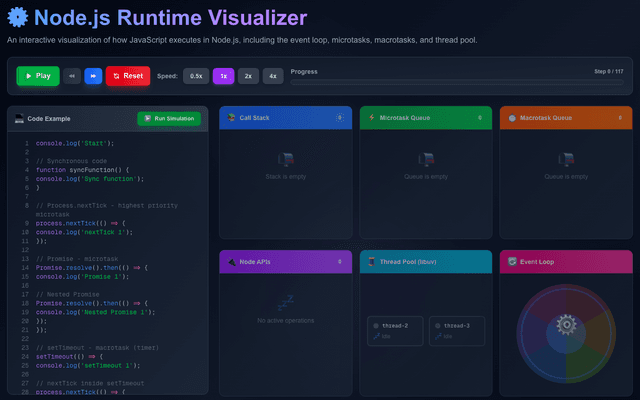This screenshot has width=640, height=400.
Task: Click 'No active operations' message
Action: (286, 321)
